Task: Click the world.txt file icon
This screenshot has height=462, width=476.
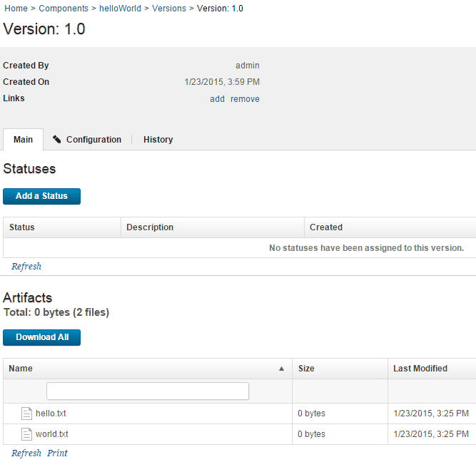Action: click(x=26, y=434)
